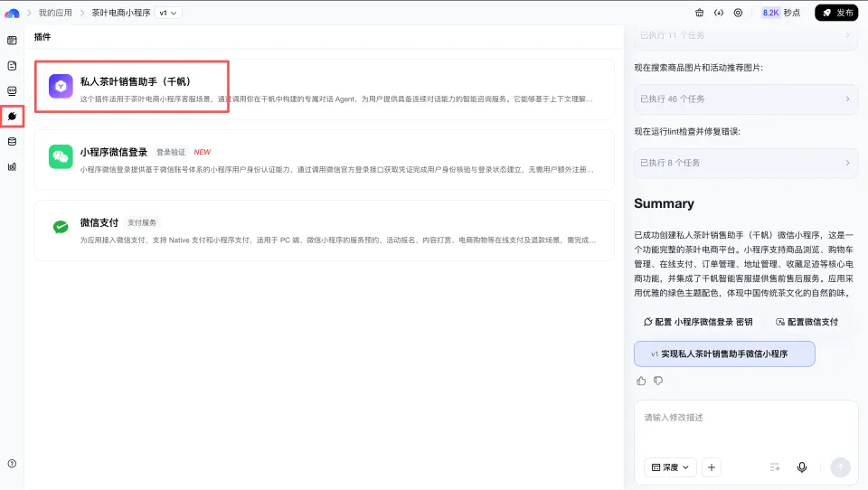Click the plus attachment button in the chat box

[x=712, y=467]
